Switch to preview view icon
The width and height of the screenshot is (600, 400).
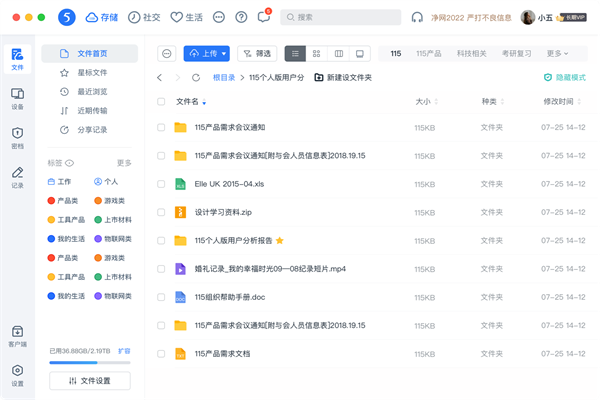360,54
